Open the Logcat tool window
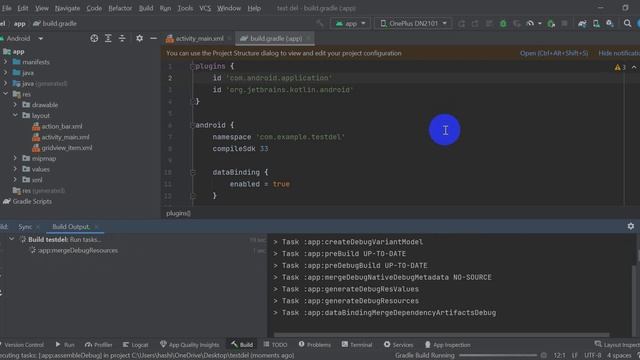 click(x=136, y=345)
